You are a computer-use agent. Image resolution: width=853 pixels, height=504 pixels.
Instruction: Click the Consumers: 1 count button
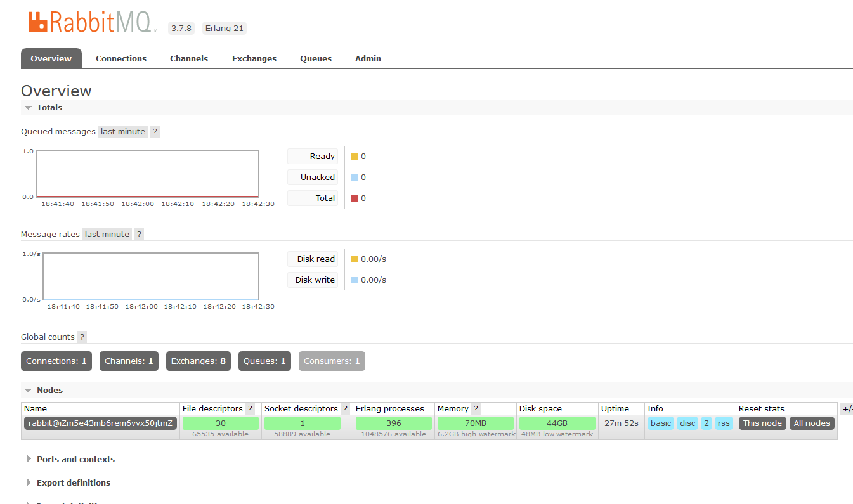(x=332, y=361)
